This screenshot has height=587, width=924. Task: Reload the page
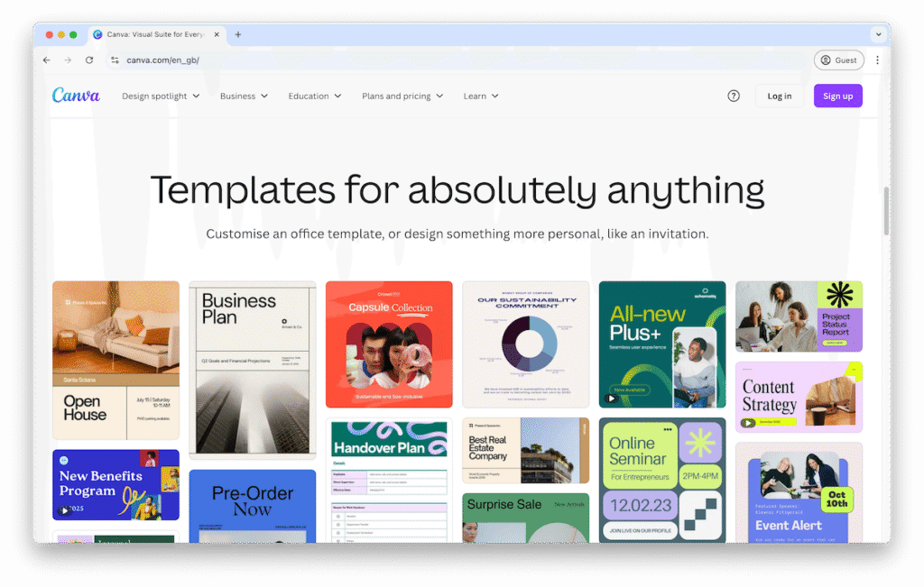[x=89, y=60]
